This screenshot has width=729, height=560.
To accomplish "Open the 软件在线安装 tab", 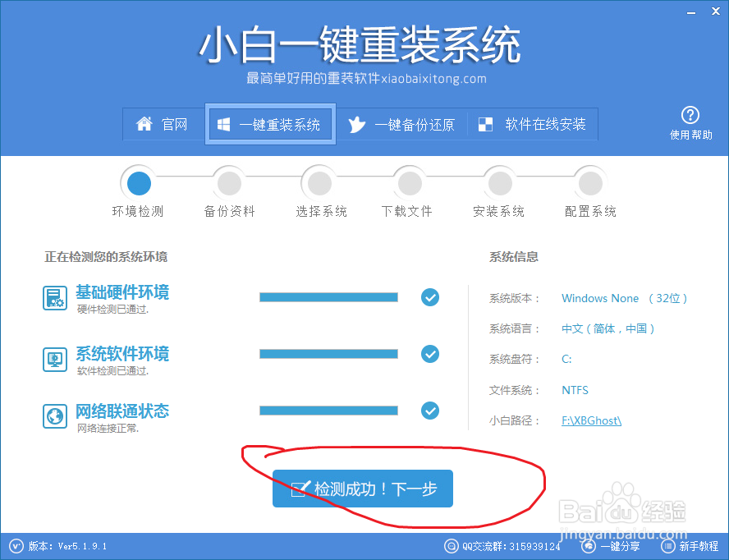I will 532,124.
